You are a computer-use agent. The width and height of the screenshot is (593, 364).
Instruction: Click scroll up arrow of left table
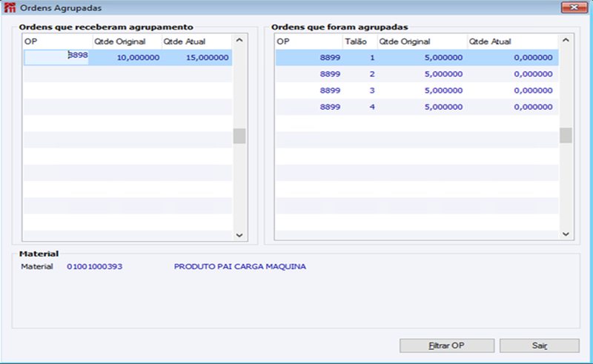239,40
